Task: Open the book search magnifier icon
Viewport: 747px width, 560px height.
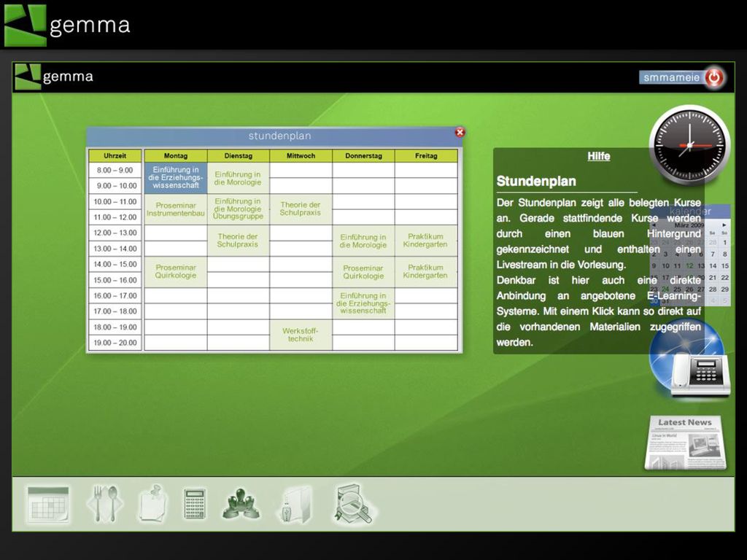Action: (x=354, y=505)
